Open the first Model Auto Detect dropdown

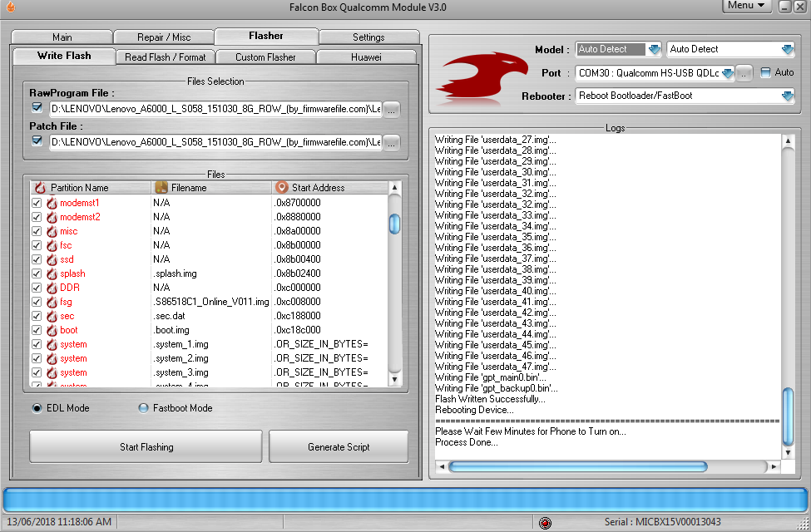(655, 49)
